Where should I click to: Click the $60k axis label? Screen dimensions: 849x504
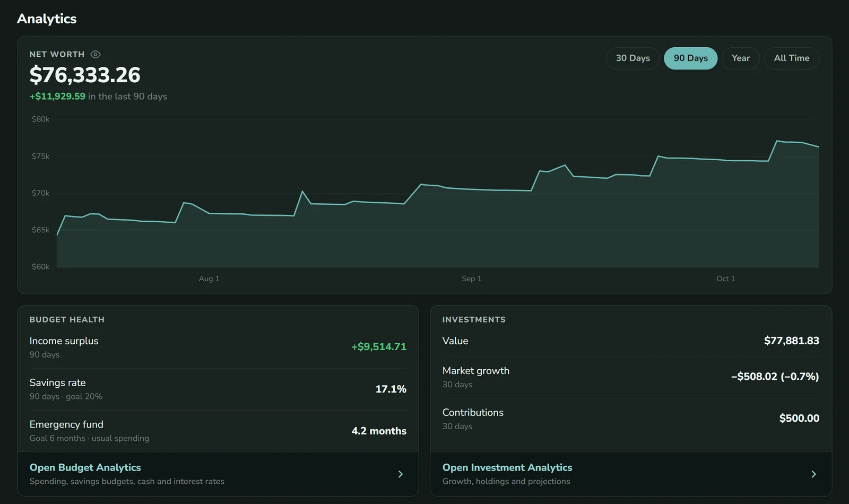40,267
